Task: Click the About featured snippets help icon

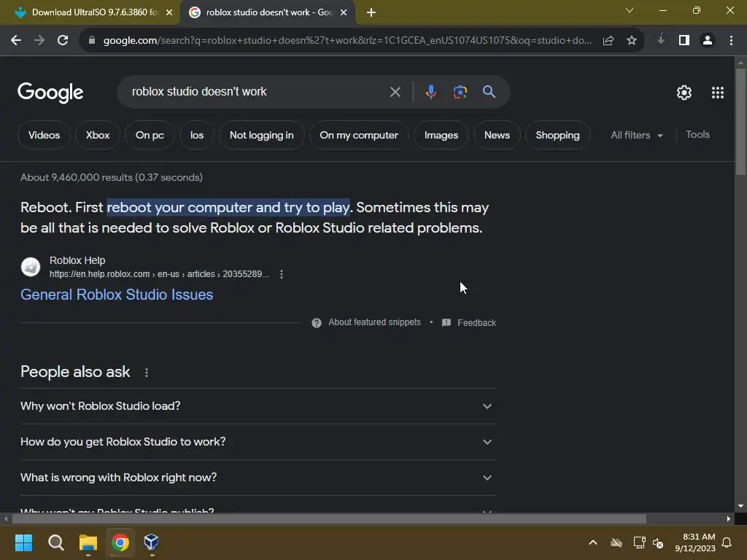Action: click(317, 323)
